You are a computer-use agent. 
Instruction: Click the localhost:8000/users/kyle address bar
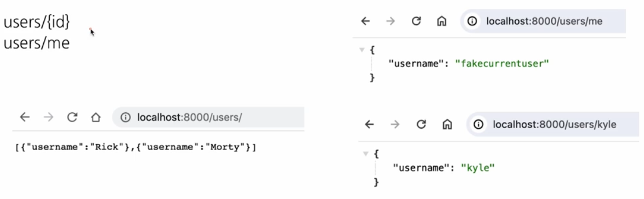click(x=553, y=124)
